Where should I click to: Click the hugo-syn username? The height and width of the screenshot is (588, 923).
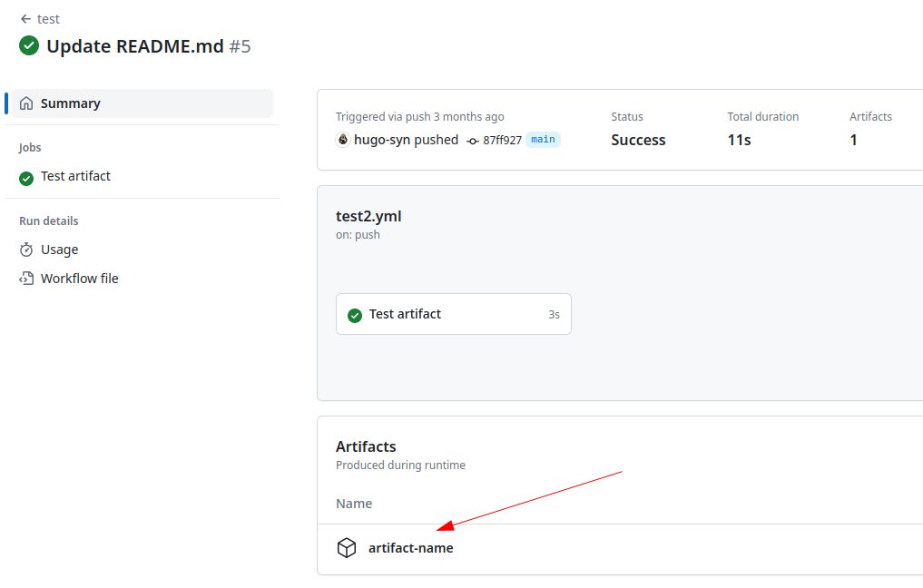[x=377, y=140]
